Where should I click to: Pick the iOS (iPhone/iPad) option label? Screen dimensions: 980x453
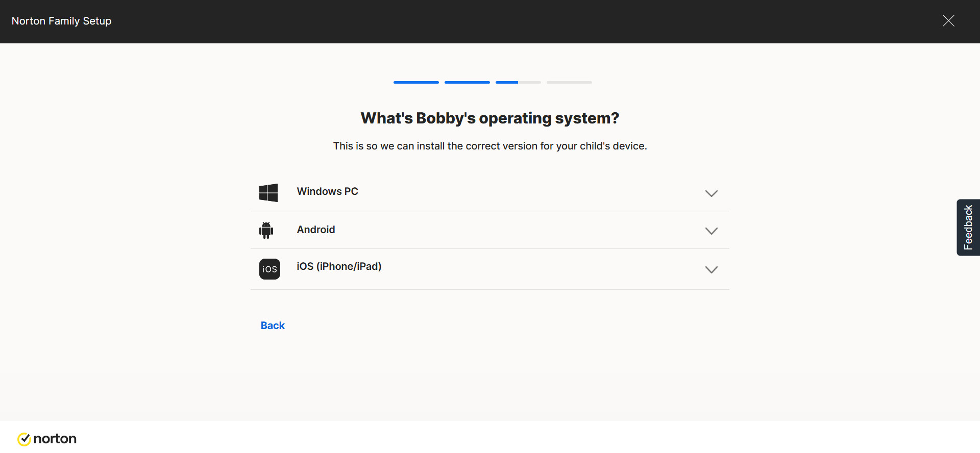tap(339, 266)
